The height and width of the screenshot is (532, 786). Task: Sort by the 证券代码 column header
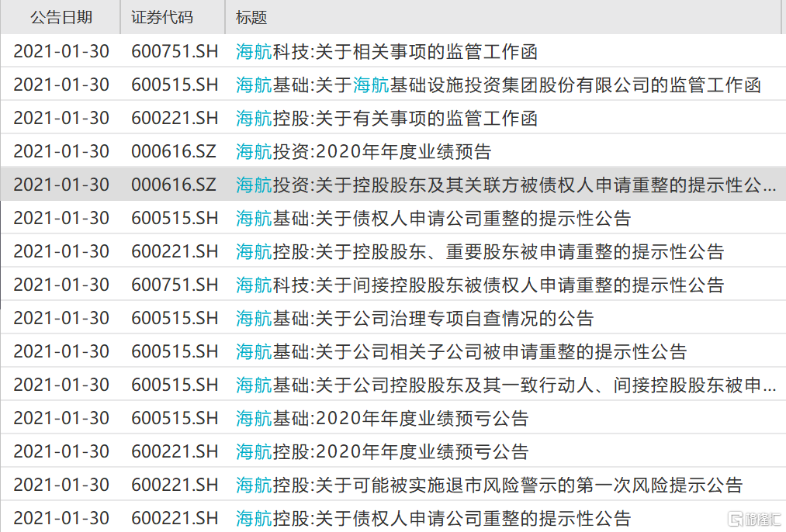click(162, 17)
